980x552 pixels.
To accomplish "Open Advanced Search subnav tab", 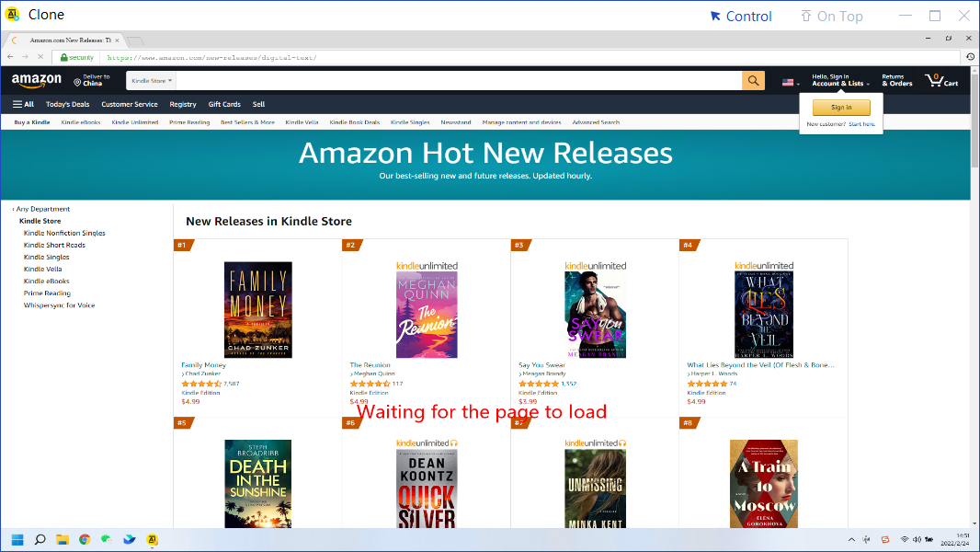I will pos(596,122).
